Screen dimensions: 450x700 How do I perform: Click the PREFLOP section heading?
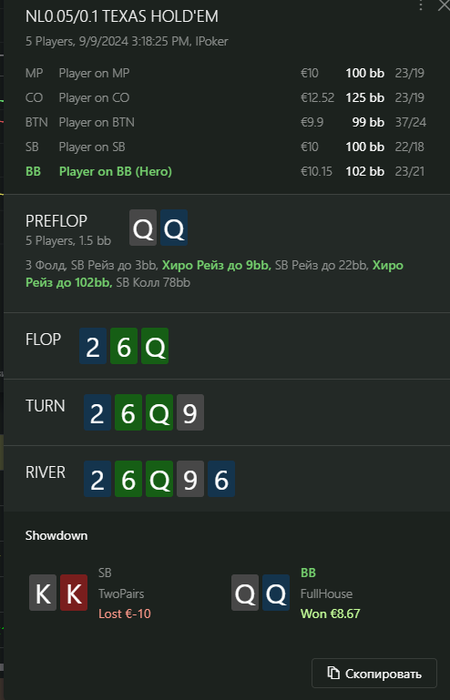pos(56,221)
